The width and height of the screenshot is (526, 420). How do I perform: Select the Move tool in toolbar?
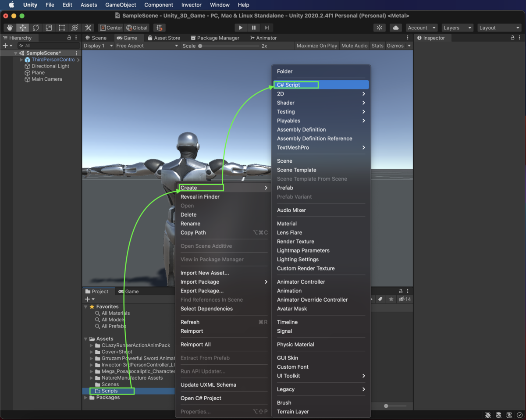(23, 28)
